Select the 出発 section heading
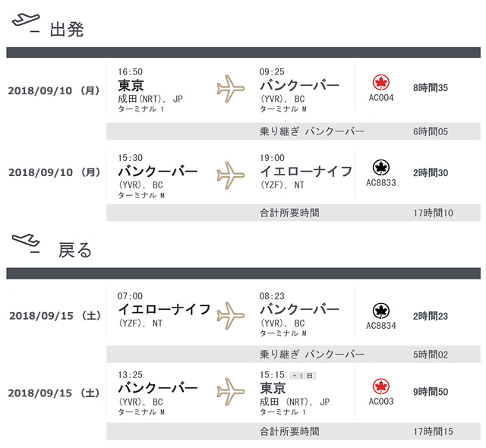486x448 pixels. [x=67, y=30]
